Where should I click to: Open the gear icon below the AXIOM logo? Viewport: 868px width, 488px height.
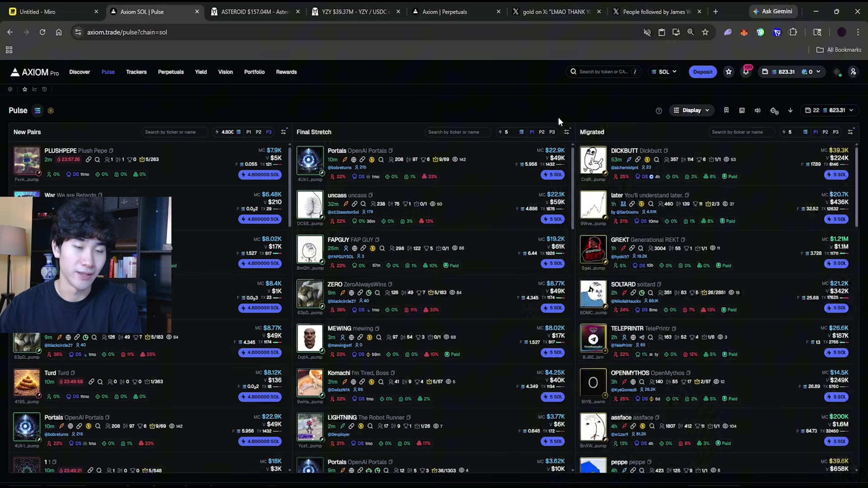pyautogui.click(x=10, y=89)
